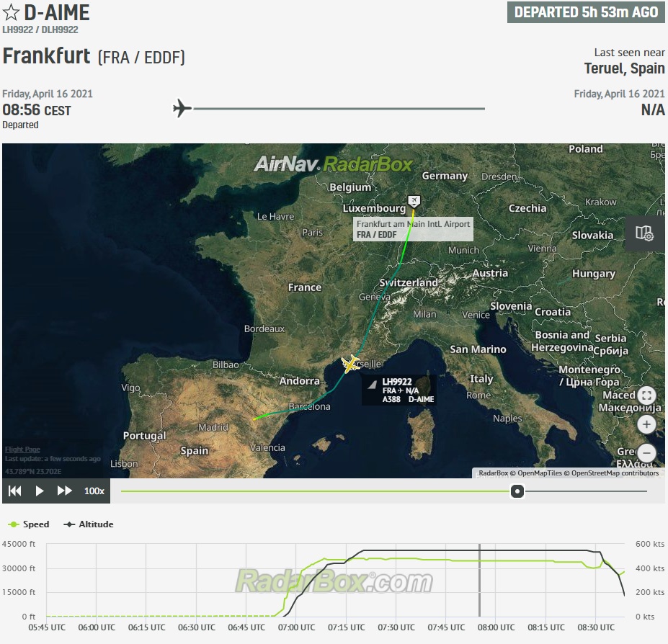Click the Frankfurt airport marker
The height and width of the screenshot is (644, 668).
[x=414, y=200]
